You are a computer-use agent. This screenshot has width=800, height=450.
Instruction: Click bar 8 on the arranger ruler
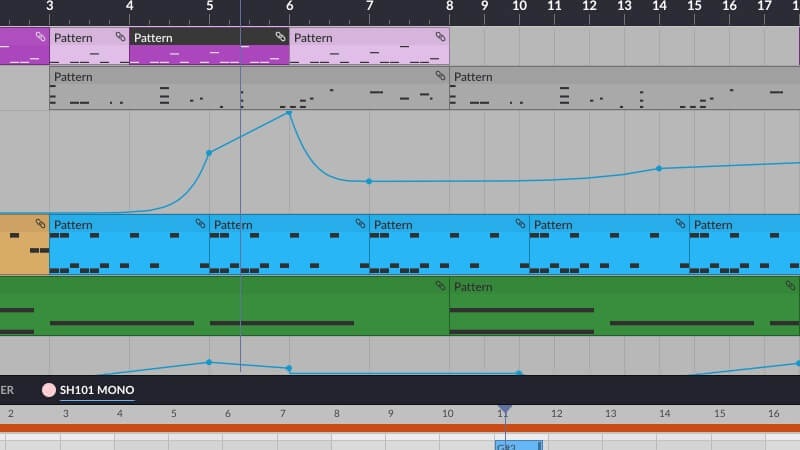[449, 6]
